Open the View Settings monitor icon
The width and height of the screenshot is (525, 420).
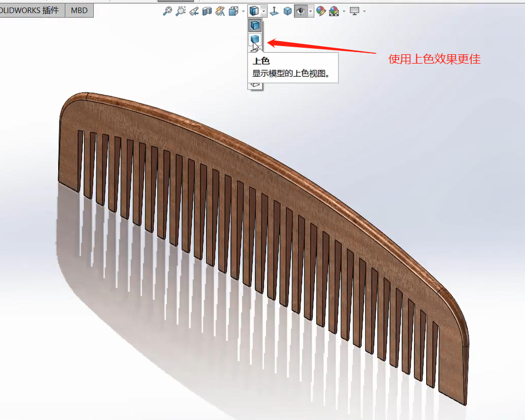tap(354, 12)
